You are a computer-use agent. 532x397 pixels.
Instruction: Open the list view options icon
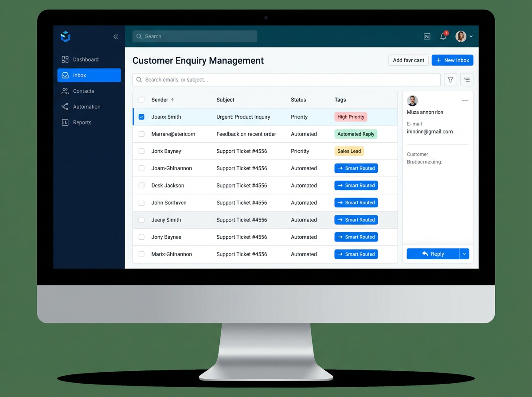tap(466, 80)
